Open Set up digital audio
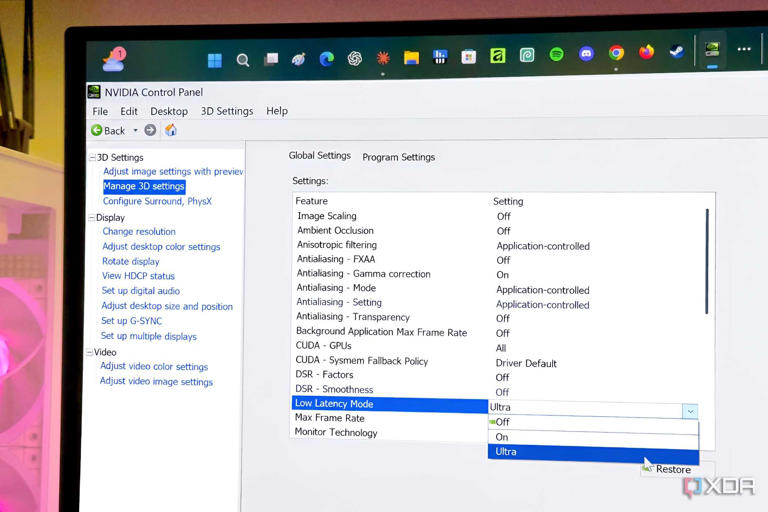Screen dimensions: 768x512 [141, 291]
